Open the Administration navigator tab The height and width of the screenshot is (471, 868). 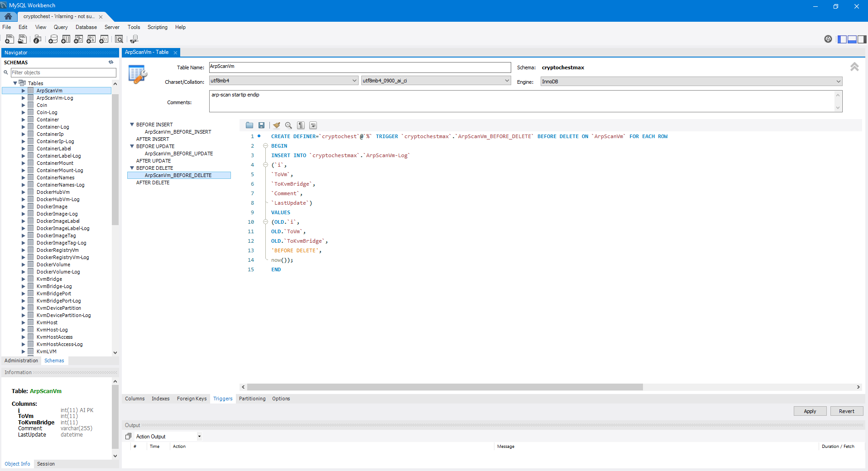click(x=21, y=360)
